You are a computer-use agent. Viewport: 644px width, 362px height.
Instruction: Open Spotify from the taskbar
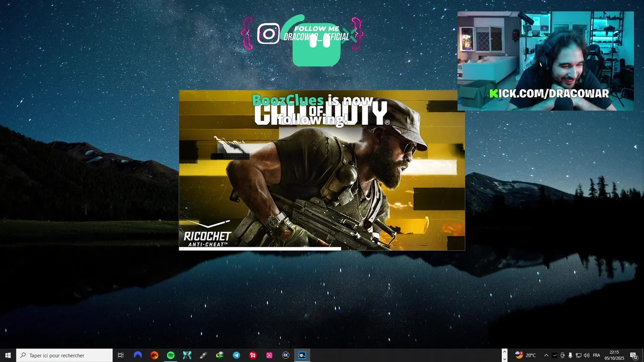(171, 355)
